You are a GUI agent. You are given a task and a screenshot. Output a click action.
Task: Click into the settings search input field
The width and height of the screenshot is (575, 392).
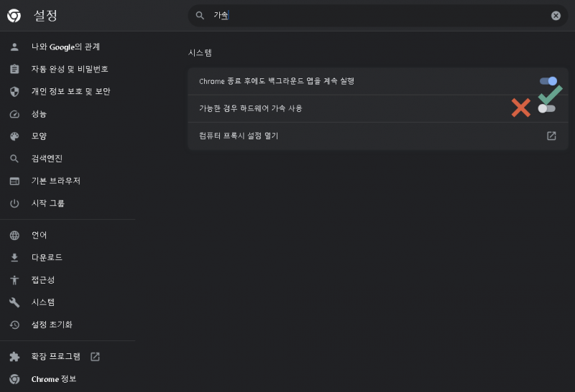coord(378,15)
